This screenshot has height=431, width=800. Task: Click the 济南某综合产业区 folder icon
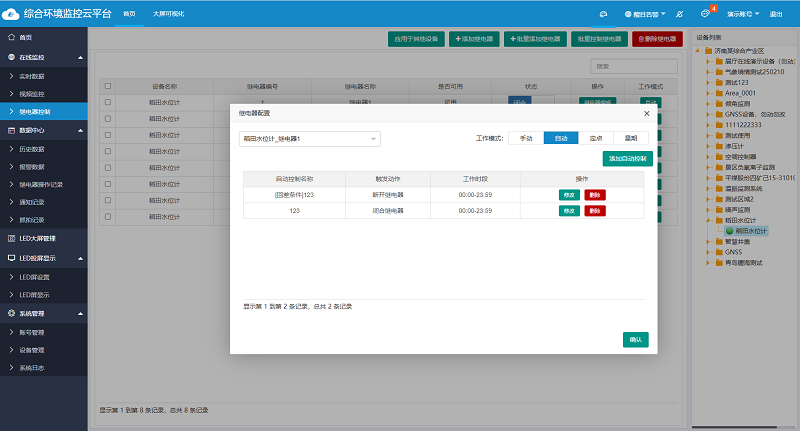click(708, 50)
